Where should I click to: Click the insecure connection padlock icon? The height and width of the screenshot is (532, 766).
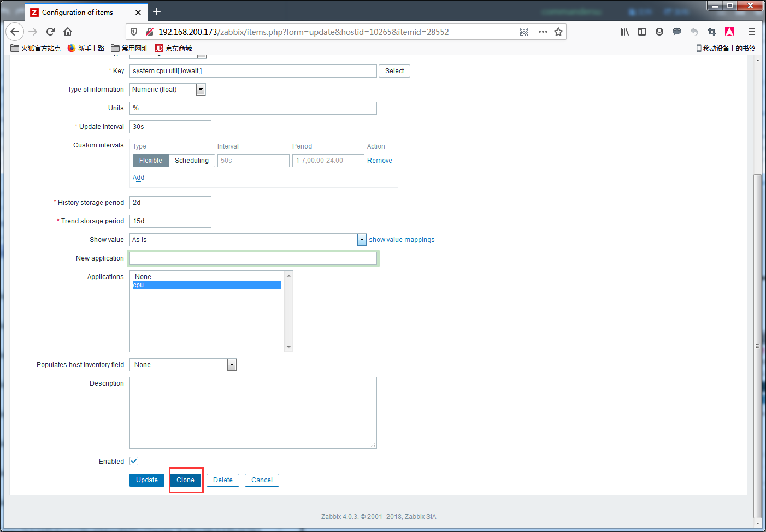click(149, 32)
